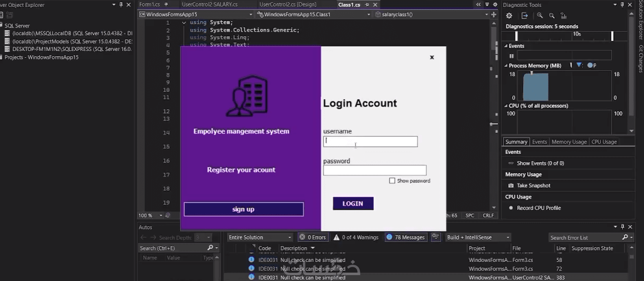
Task: Click the DESKTOP-FM1M1N2\SQLEXPRESS server icon
Action: (7, 49)
